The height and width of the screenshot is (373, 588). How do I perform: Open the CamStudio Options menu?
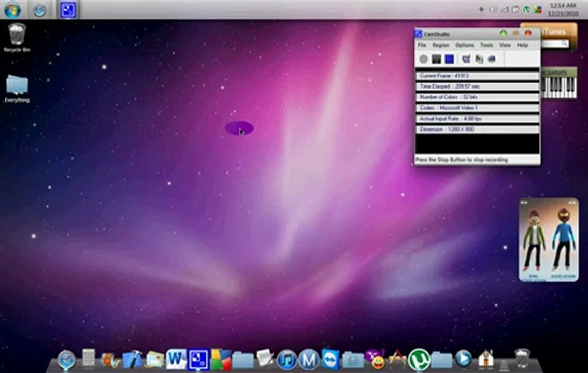click(465, 45)
